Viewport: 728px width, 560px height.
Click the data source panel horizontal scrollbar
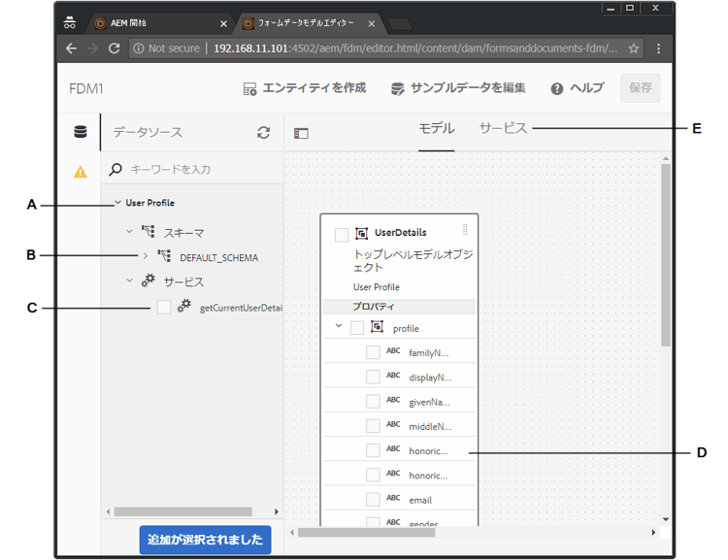coord(182,511)
